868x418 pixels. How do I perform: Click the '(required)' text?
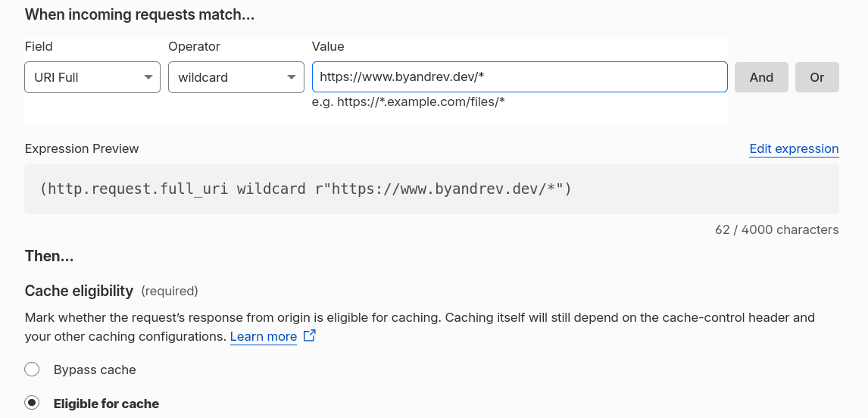point(170,292)
